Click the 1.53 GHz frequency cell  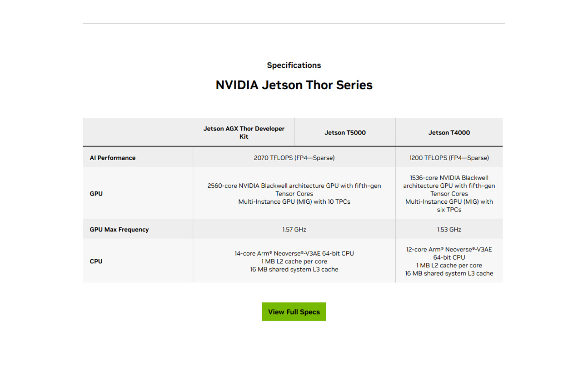pyautogui.click(x=449, y=230)
